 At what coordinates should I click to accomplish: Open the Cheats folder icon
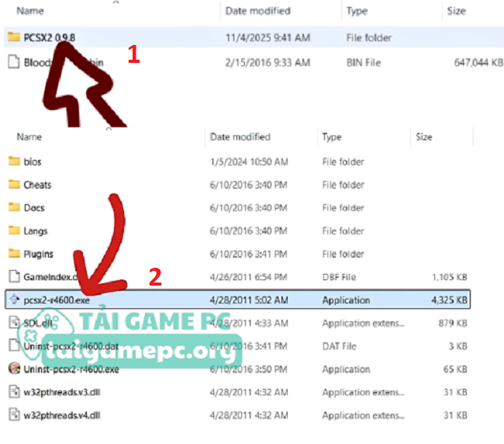pos(14,184)
